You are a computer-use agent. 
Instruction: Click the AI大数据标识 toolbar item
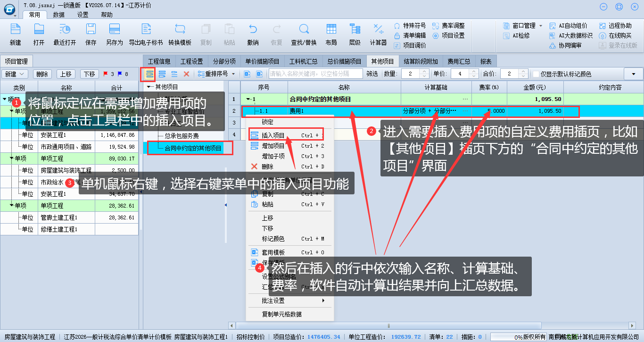pos(571,35)
